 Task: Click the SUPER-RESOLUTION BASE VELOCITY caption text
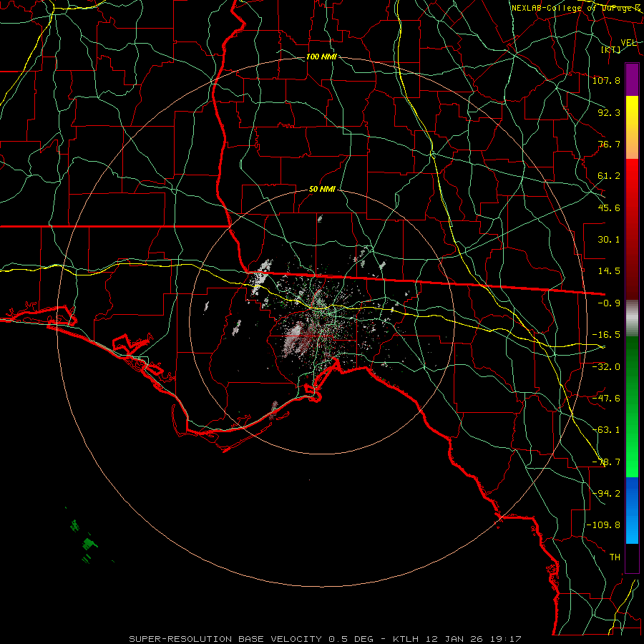pos(227,639)
